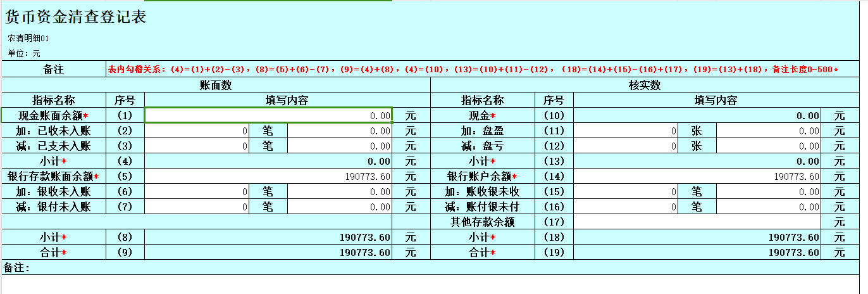Click the 减:账付银未付 indicator label

[482, 207]
